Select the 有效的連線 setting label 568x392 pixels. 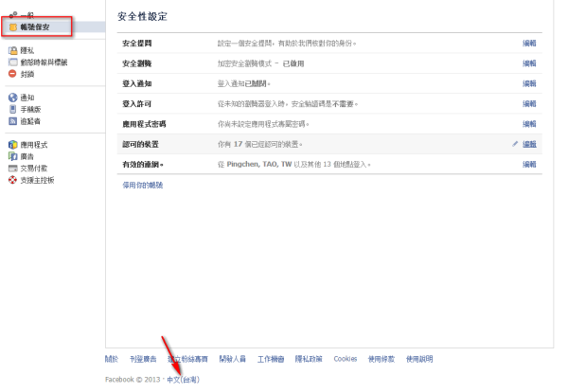pyautogui.click(x=143, y=165)
